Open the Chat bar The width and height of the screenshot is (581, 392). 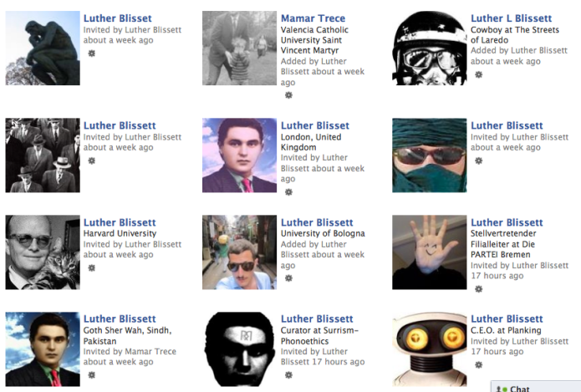[535, 388]
